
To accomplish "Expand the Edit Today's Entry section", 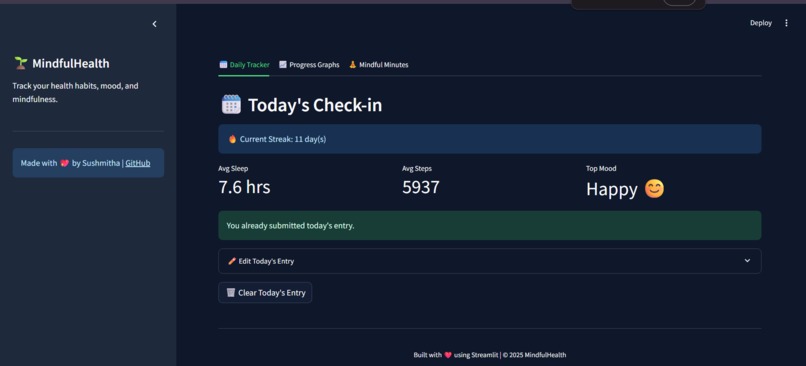I will (489, 261).
